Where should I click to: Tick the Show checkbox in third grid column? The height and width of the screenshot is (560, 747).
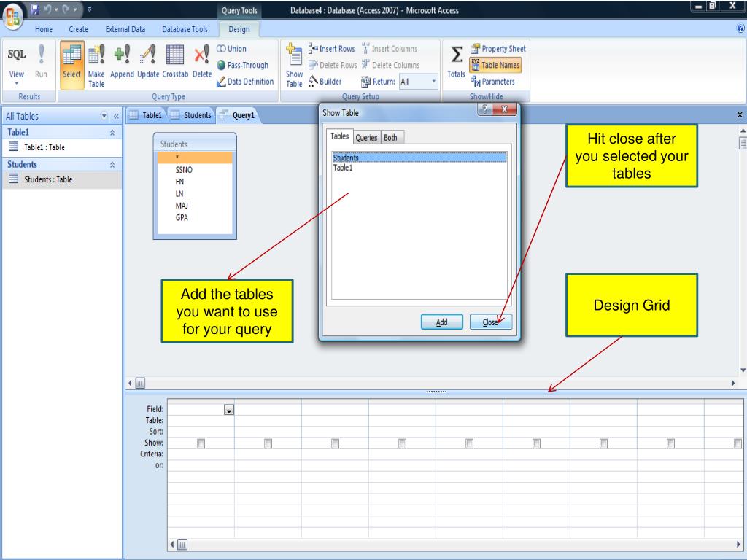[336, 443]
